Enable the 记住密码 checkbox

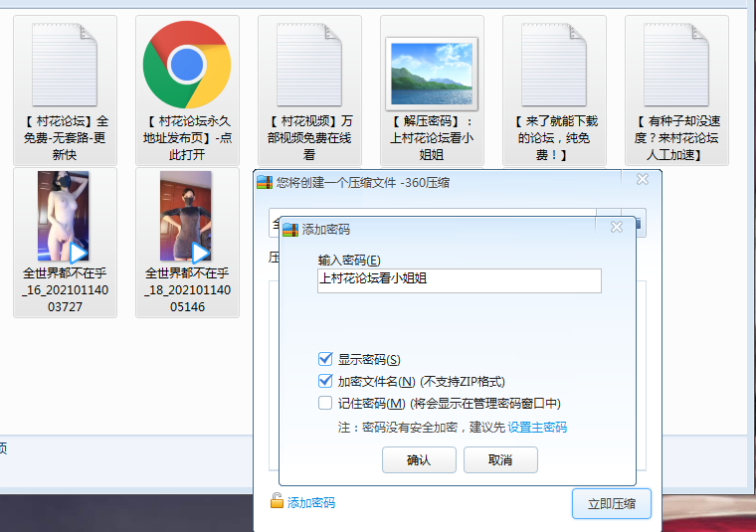[x=325, y=403]
